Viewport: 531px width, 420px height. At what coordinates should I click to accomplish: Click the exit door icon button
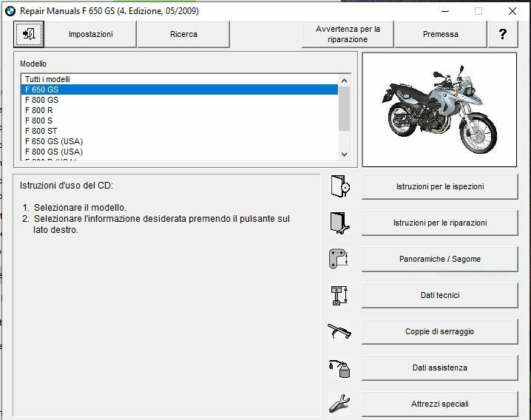coord(29,34)
